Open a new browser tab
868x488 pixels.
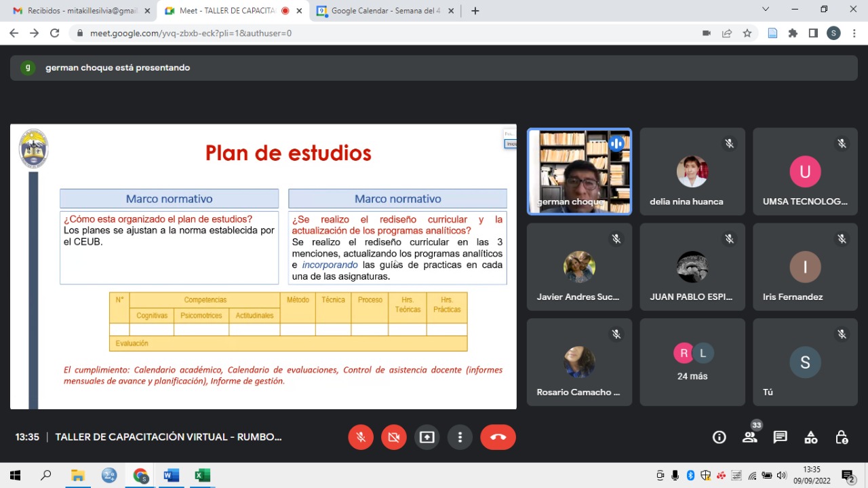(475, 11)
